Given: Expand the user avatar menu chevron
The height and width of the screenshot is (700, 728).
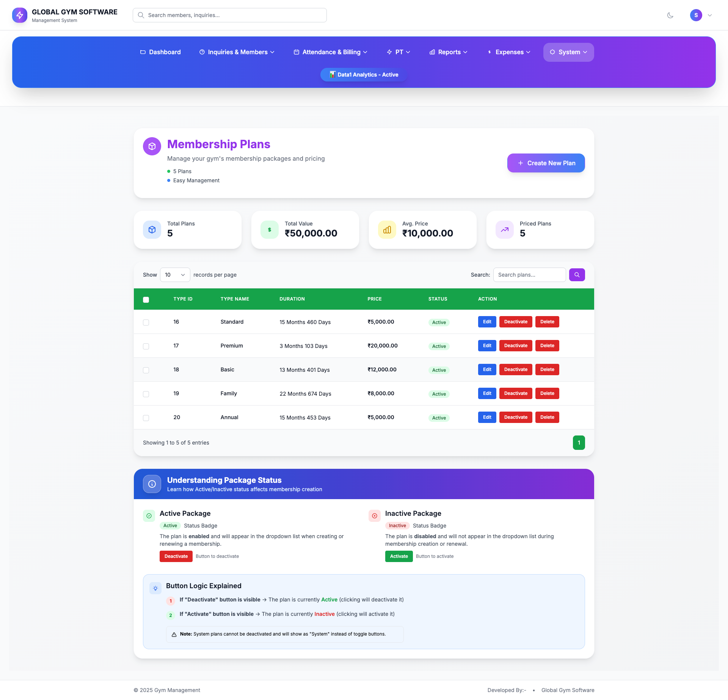Looking at the screenshot, I should [710, 15].
